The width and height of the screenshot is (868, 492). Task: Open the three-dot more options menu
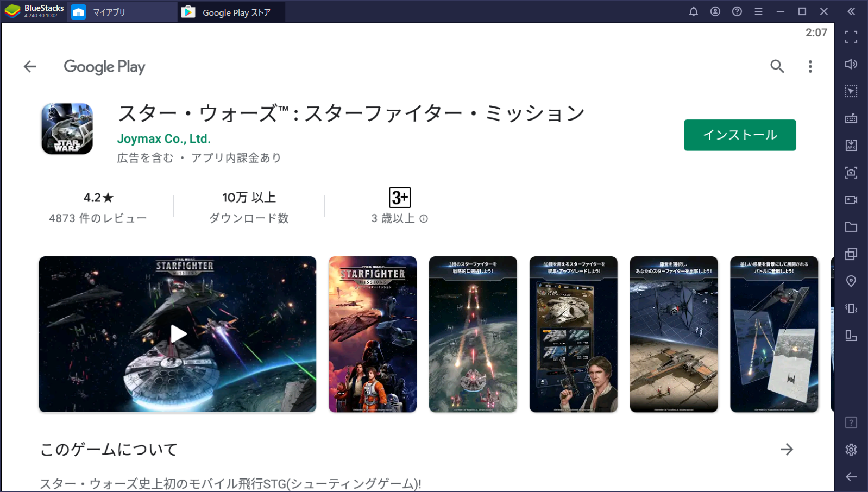pyautogui.click(x=810, y=66)
